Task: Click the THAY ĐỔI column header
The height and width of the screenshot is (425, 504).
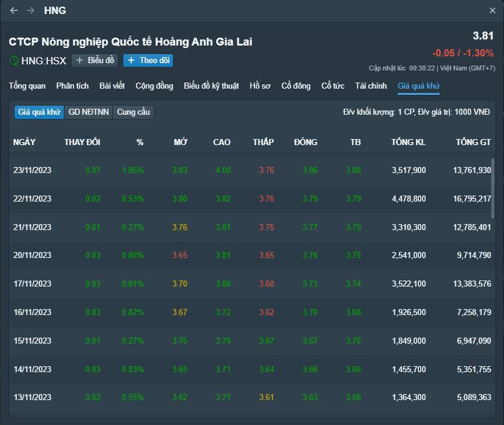Action: point(83,142)
